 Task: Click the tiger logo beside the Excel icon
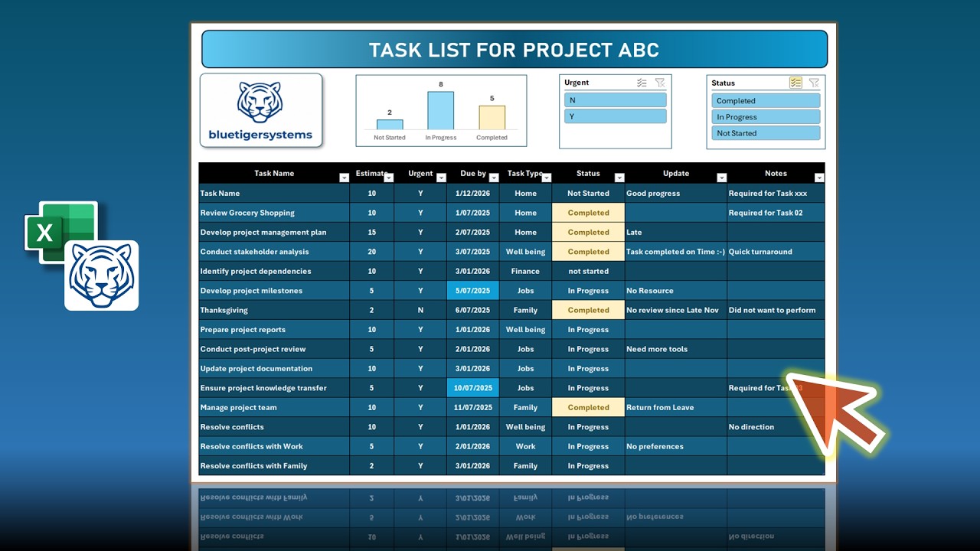[101, 275]
